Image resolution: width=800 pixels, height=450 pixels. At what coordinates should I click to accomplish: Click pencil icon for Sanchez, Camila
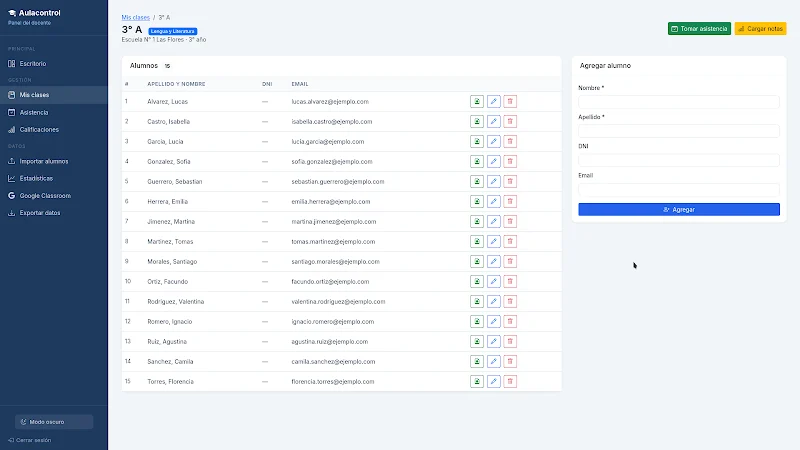(x=493, y=361)
